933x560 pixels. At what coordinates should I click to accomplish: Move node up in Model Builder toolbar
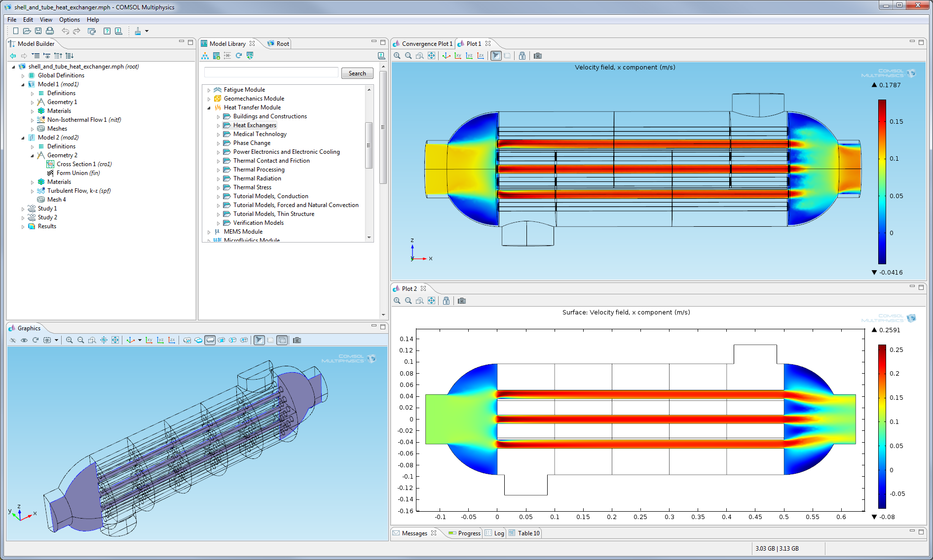point(58,56)
